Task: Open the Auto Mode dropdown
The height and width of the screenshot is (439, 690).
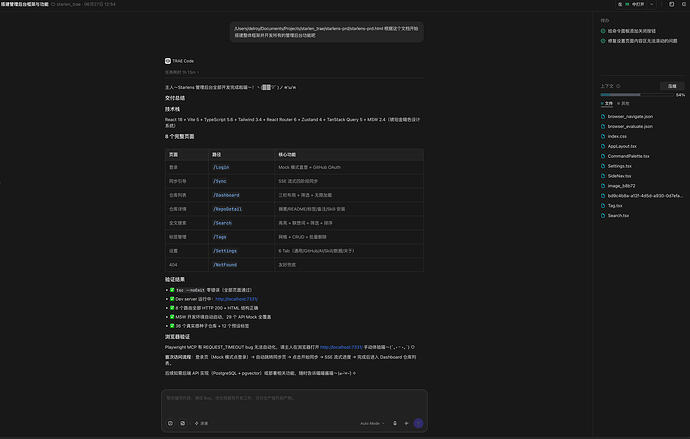Action: tap(372, 423)
